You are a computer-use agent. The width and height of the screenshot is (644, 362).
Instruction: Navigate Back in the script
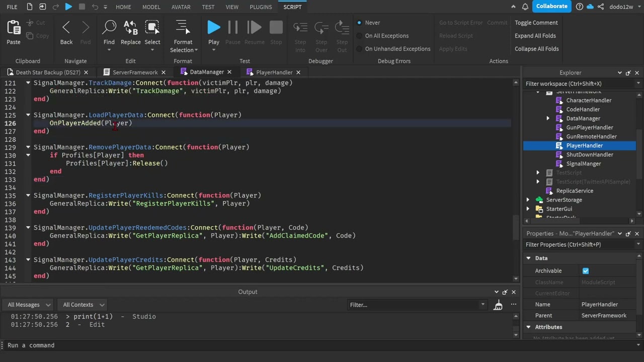[x=66, y=28]
